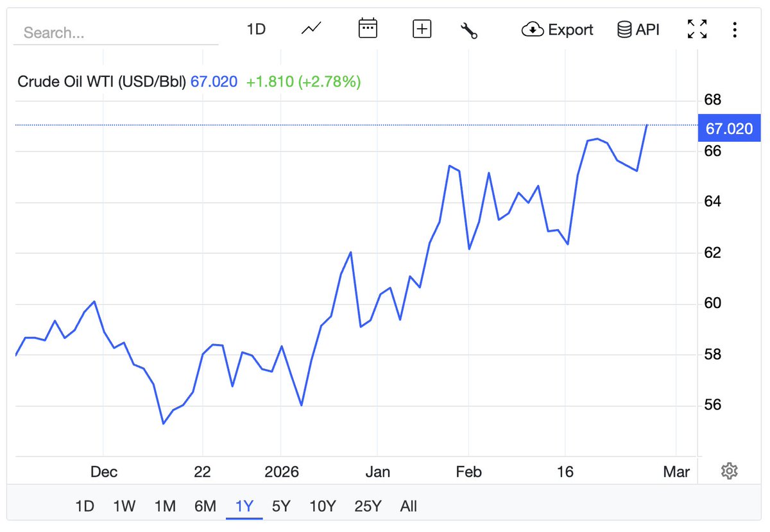Screen dimensions: 770x532
Task: Open the wrench tools menu
Action: tap(469, 30)
